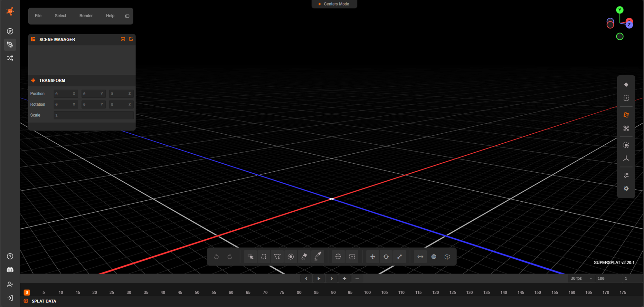The image size is (644, 307).
Task: Toggle splat display mode diamond icon
Action: [x=626, y=85]
